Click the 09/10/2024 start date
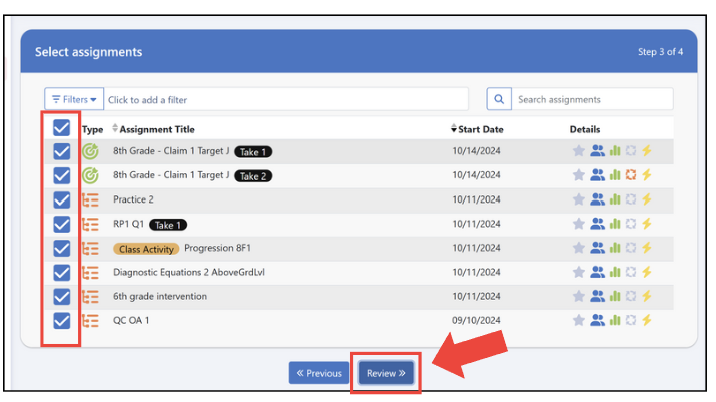 (x=476, y=320)
